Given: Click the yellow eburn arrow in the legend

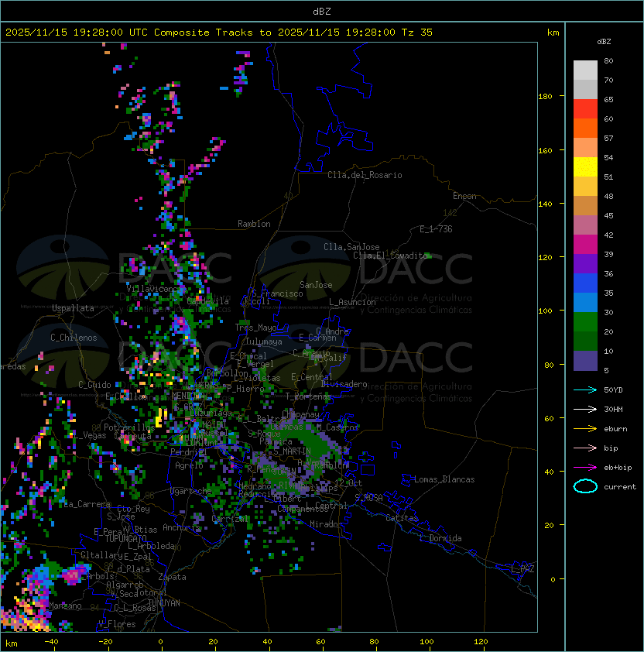Looking at the screenshot, I should pyautogui.click(x=585, y=429).
